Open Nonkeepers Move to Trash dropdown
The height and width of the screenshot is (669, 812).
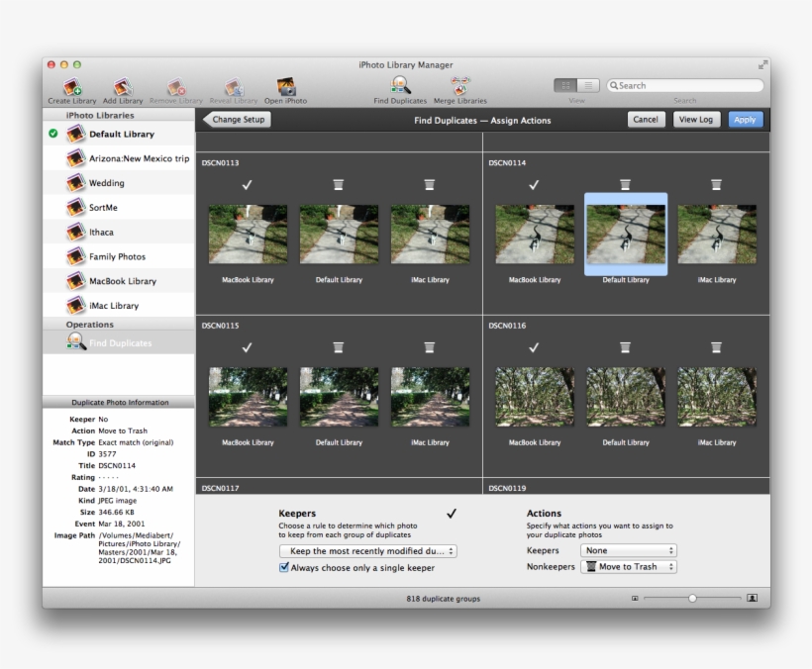point(629,566)
